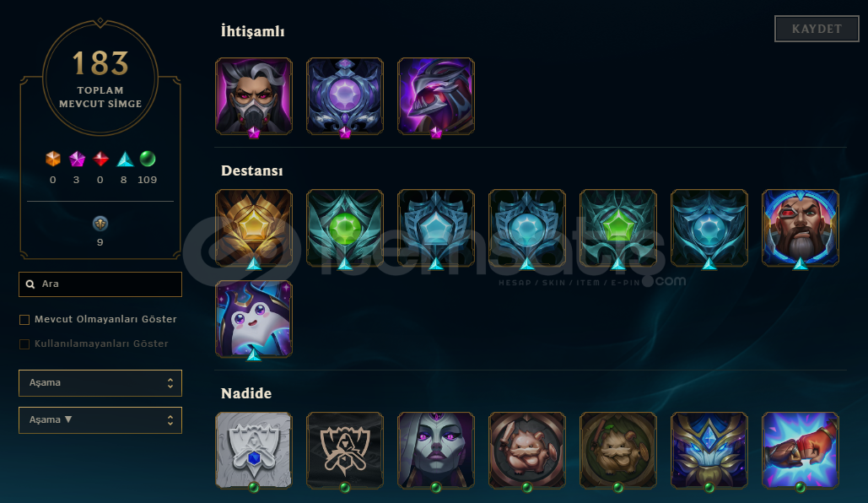Click the KAYDET save button
Screen dimensions: 868x503
pos(817,29)
